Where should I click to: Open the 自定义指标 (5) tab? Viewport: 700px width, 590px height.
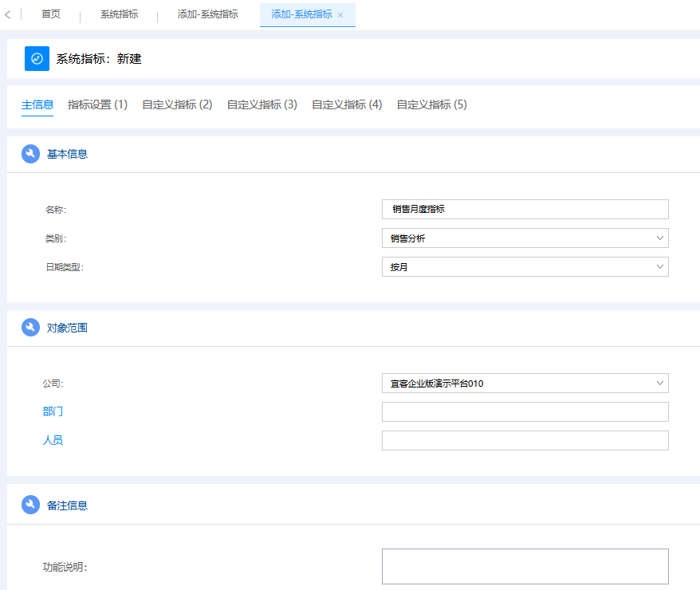(x=431, y=104)
